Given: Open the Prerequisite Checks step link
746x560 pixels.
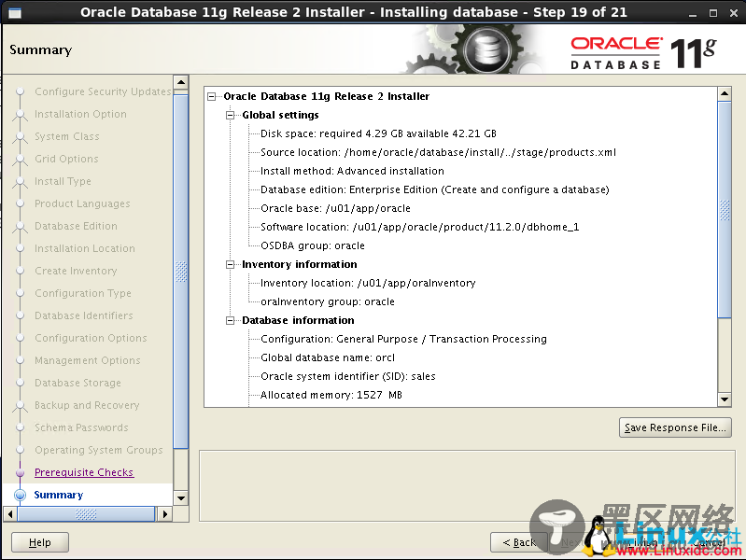Looking at the screenshot, I should [x=84, y=472].
